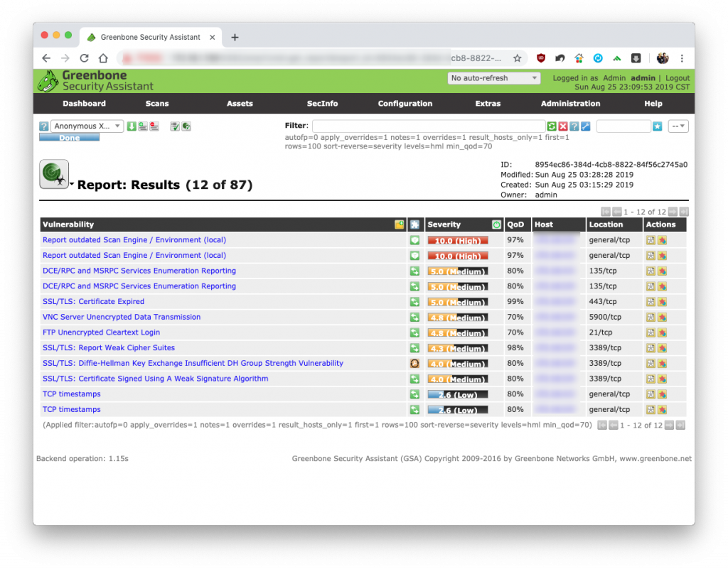This screenshot has height=569, width=728.
Task: Open the SecInfo menu
Action: pyautogui.click(x=322, y=104)
